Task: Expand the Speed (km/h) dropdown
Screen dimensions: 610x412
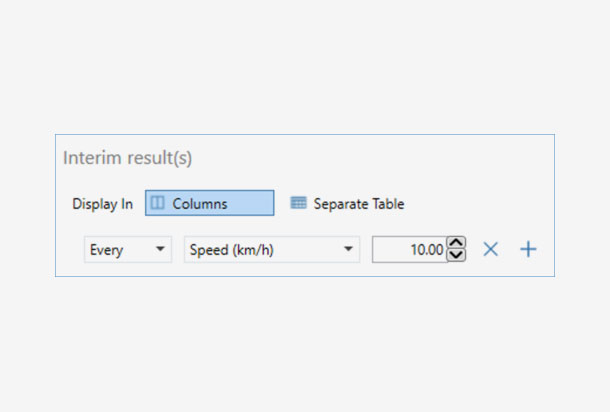Action: coord(271,249)
